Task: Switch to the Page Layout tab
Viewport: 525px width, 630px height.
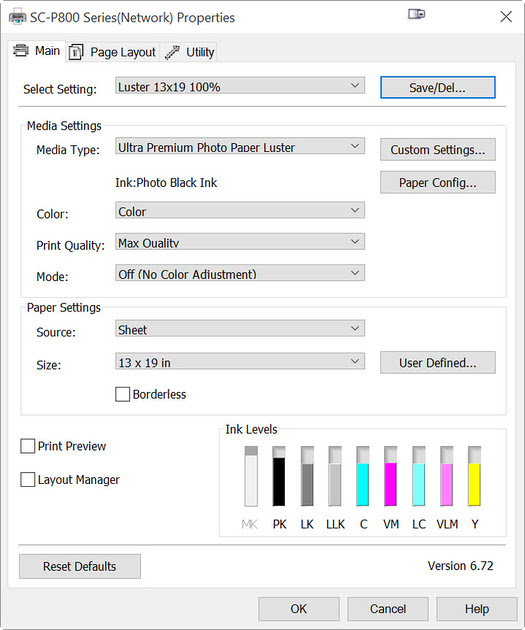Action: [112, 52]
